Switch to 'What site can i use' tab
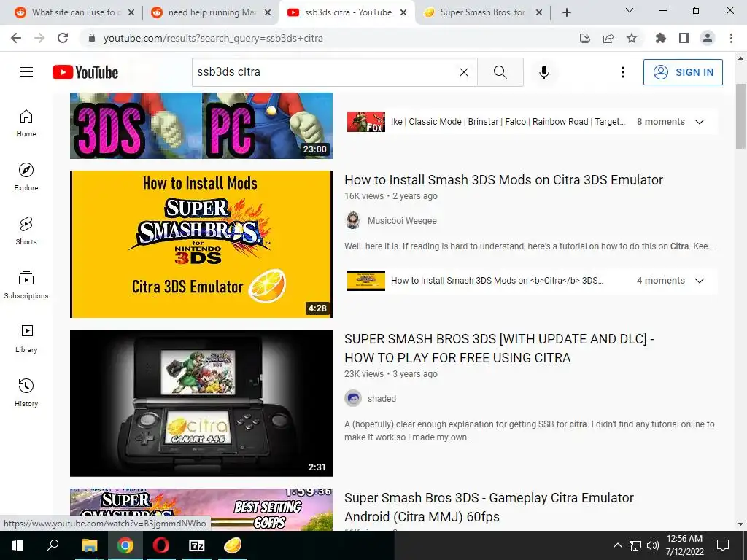This screenshot has width=747, height=560. (x=74, y=12)
